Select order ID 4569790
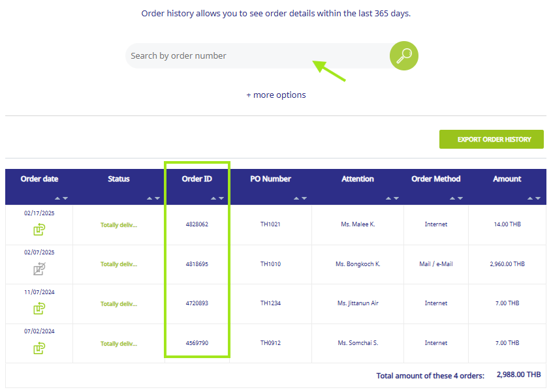Screen dimensions: 551x392 (x=197, y=343)
